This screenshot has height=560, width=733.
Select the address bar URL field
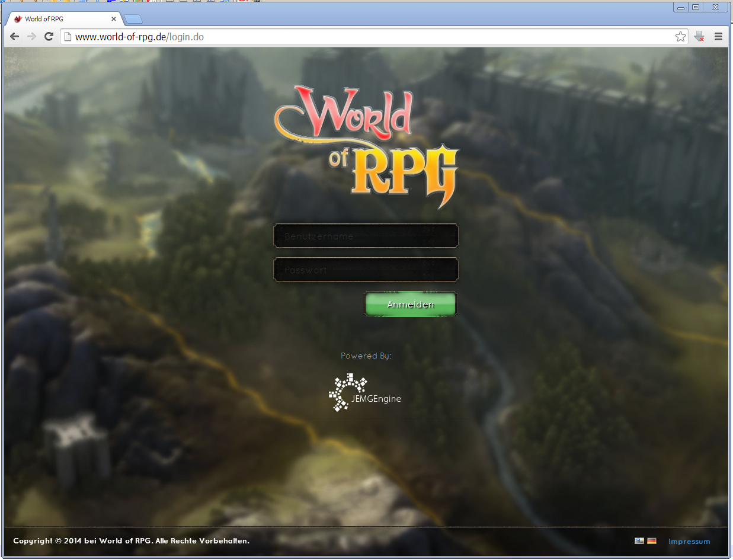[374, 37]
